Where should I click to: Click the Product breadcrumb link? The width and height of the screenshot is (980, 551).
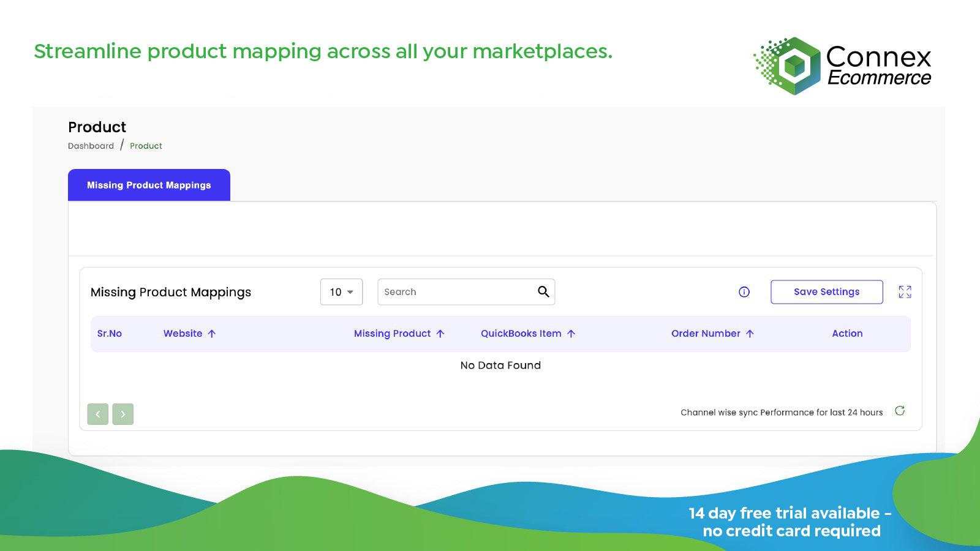146,146
